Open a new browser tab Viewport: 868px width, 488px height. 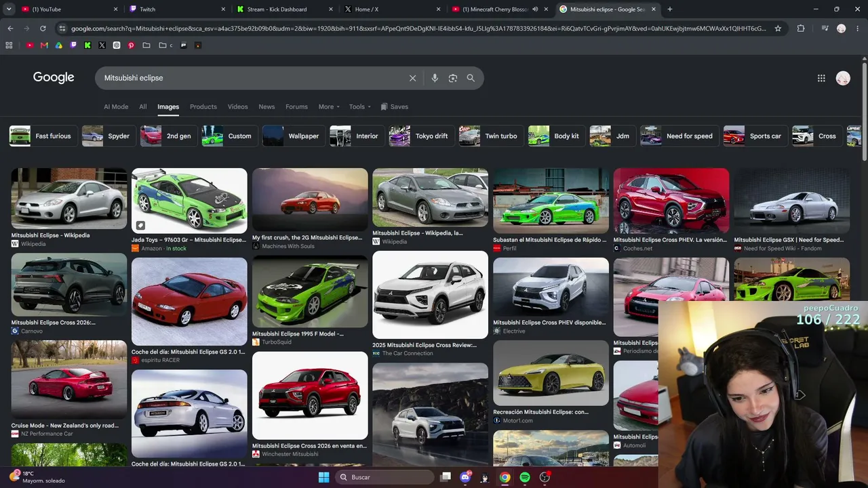(x=670, y=9)
